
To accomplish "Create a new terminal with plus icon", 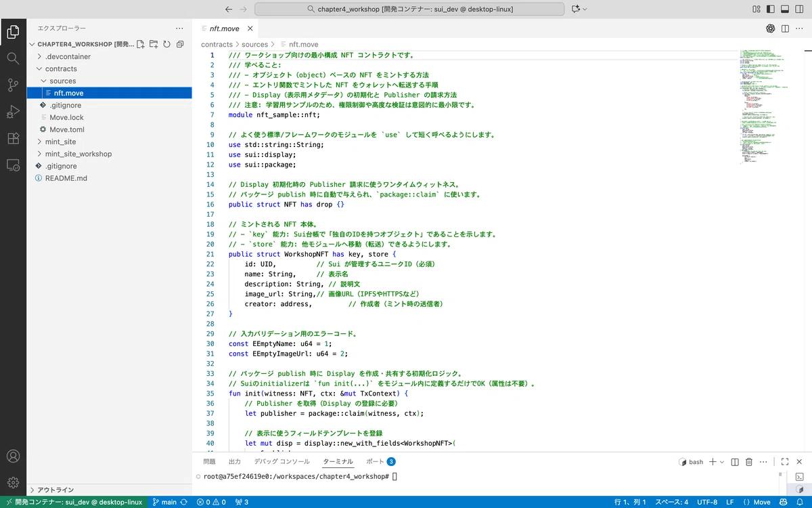I will [713, 461].
